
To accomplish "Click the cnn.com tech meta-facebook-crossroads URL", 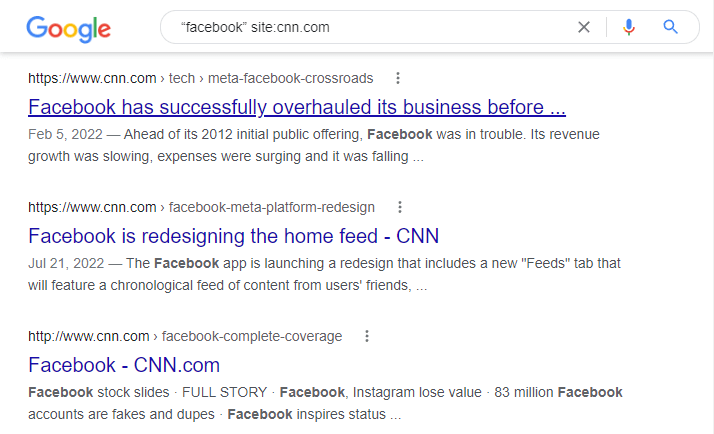I will click(x=201, y=78).
